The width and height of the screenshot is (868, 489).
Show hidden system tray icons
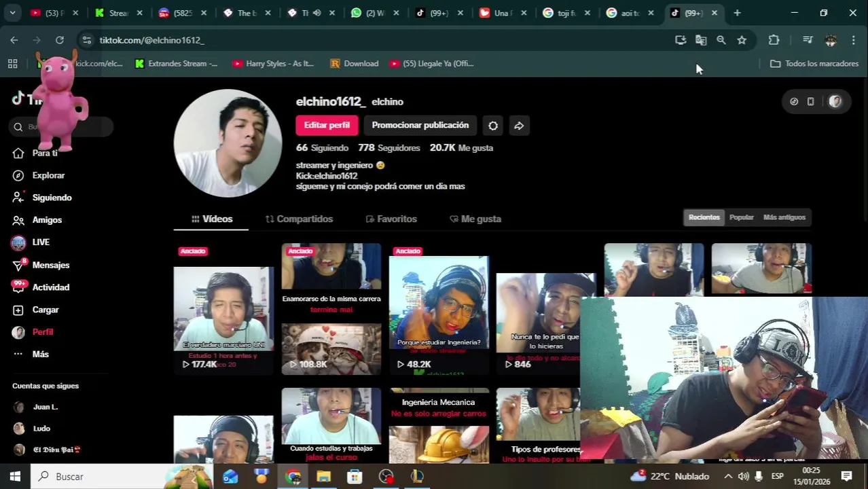point(728,476)
